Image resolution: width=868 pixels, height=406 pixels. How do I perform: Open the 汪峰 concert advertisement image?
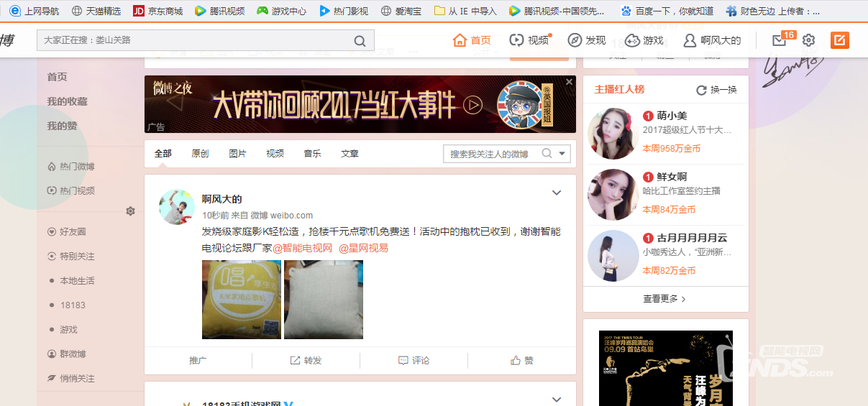coord(666,368)
